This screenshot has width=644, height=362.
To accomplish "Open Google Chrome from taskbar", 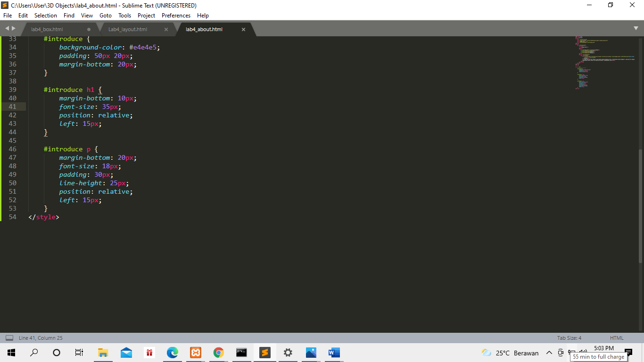I will point(218,353).
